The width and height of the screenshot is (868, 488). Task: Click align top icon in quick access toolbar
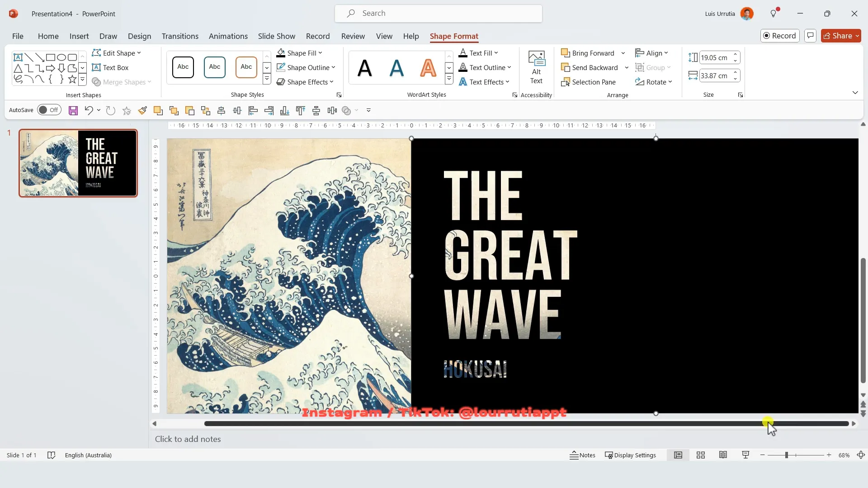(301, 110)
